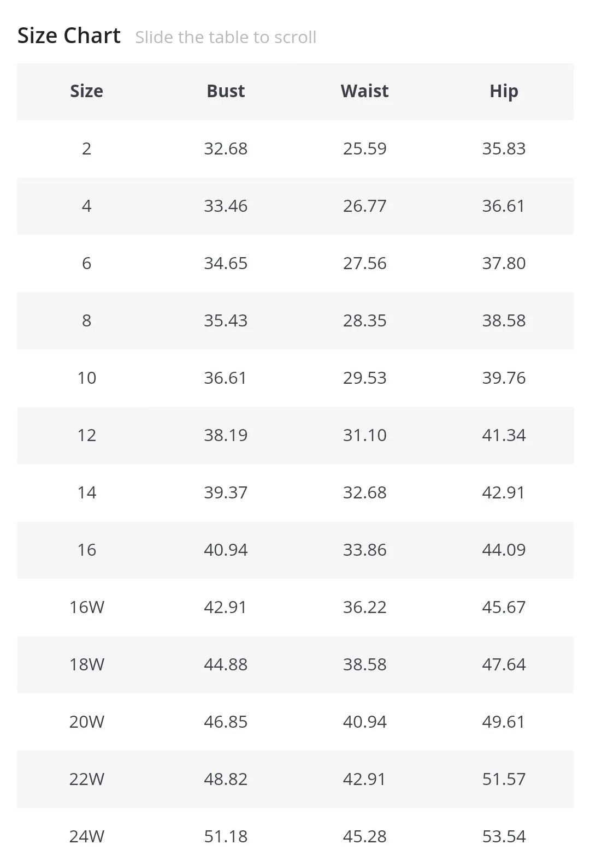Select size 16W row label
This screenshot has width=590, height=868.
86,607
